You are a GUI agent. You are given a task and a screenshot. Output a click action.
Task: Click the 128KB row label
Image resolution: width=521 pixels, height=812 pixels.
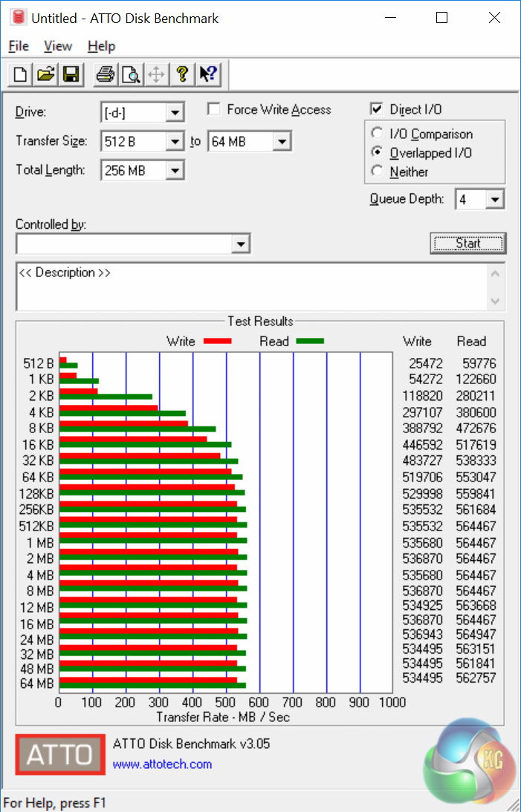(x=36, y=494)
